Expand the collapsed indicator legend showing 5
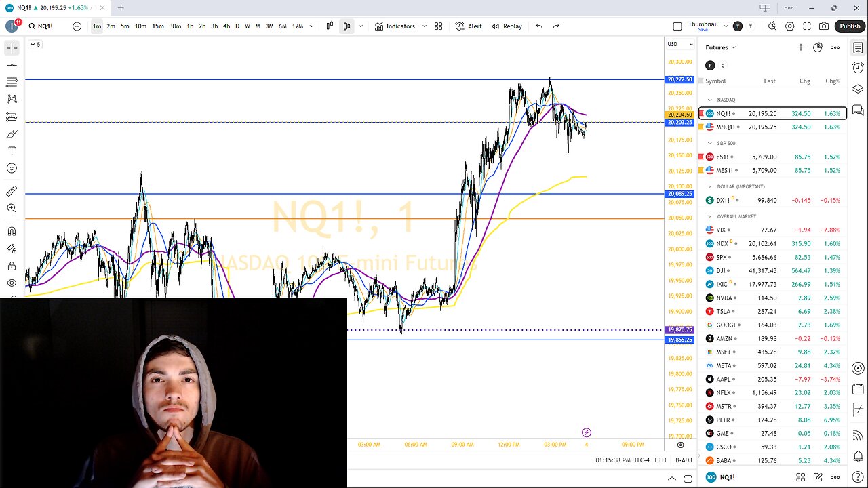This screenshot has width=868, height=488. click(35, 45)
